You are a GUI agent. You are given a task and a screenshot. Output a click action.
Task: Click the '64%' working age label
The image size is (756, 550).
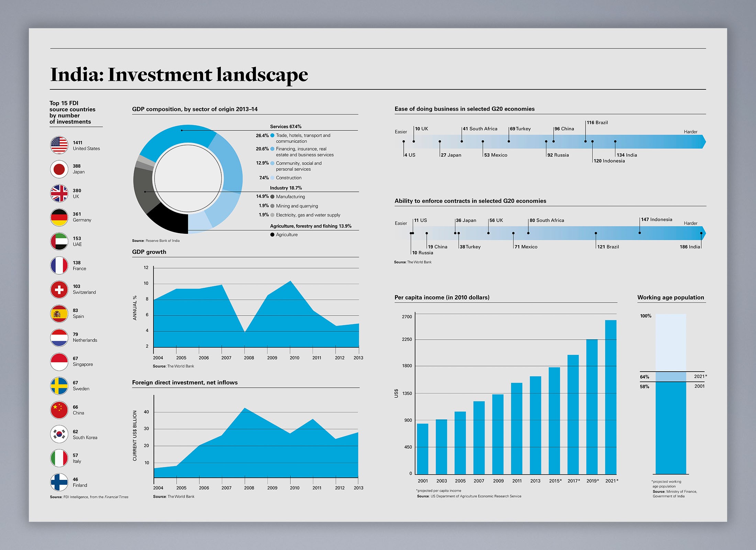coord(645,377)
